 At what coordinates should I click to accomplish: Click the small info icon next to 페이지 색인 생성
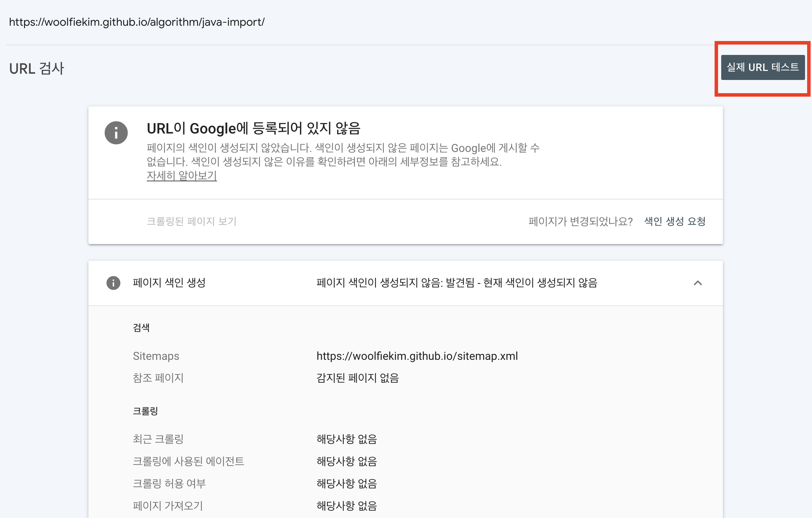tap(113, 283)
